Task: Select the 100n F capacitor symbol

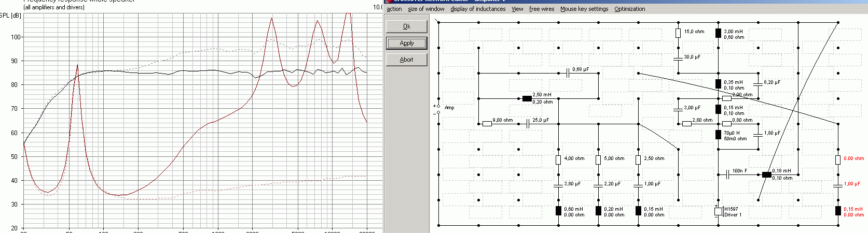Action: coord(728,175)
